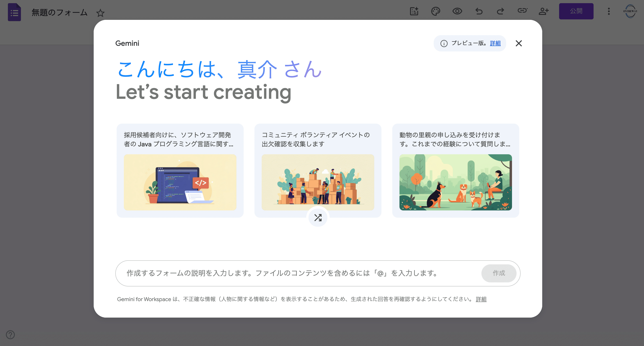Click the redo arrow icon
Image resolution: width=644 pixels, height=346 pixels.
pos(500,11)
